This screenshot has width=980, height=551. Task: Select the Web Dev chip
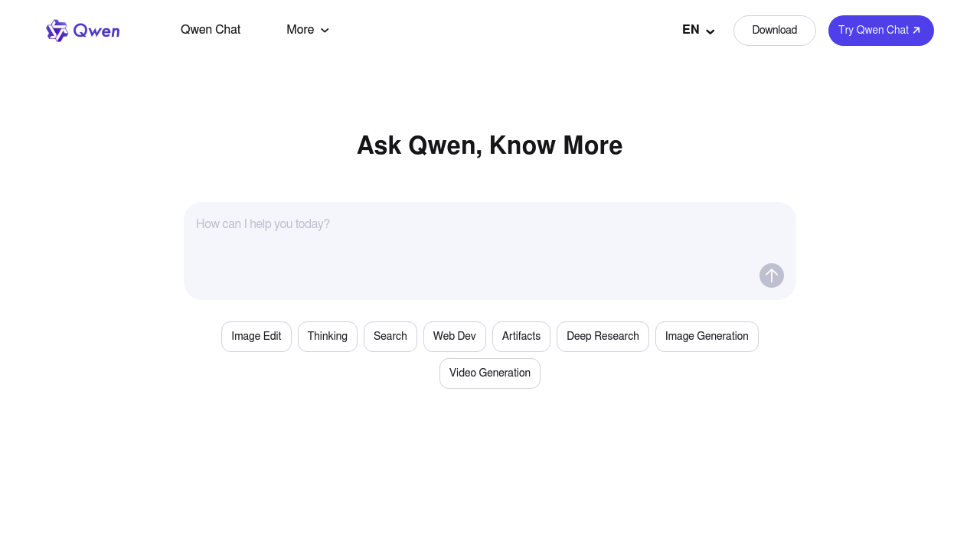click(454, 337)
